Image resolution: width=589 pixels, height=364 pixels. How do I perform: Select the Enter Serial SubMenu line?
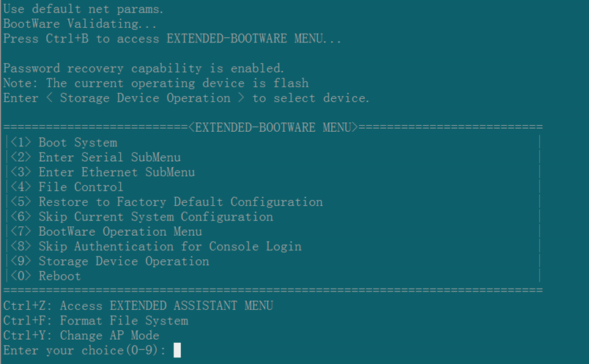pos(95,157)
